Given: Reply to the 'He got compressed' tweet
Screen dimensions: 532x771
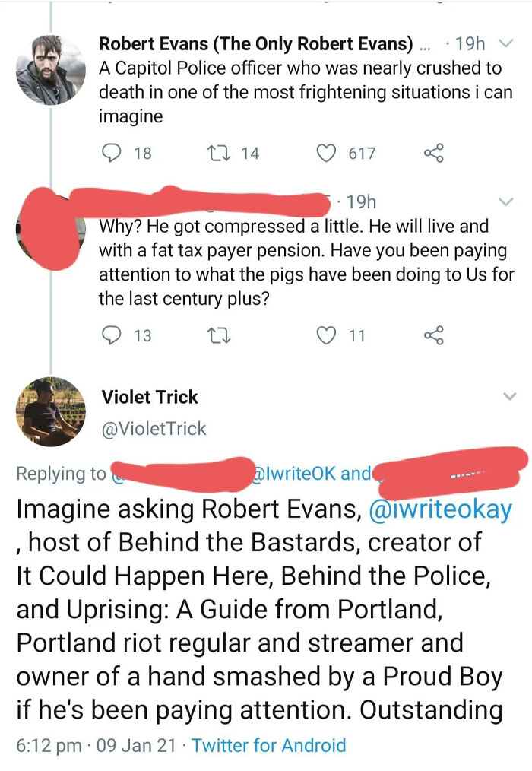Looking at the screenshot, I should pos(110,335).
